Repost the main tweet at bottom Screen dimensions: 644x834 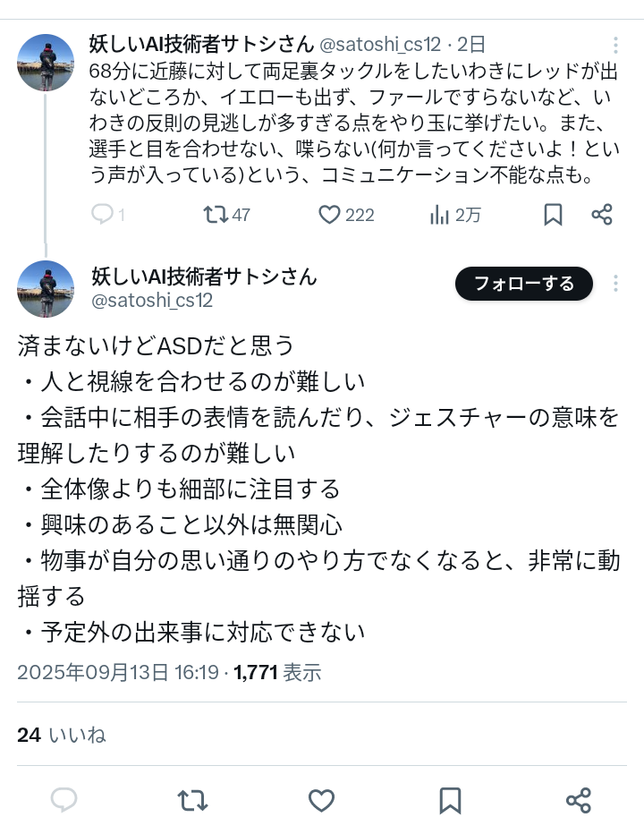192,799
